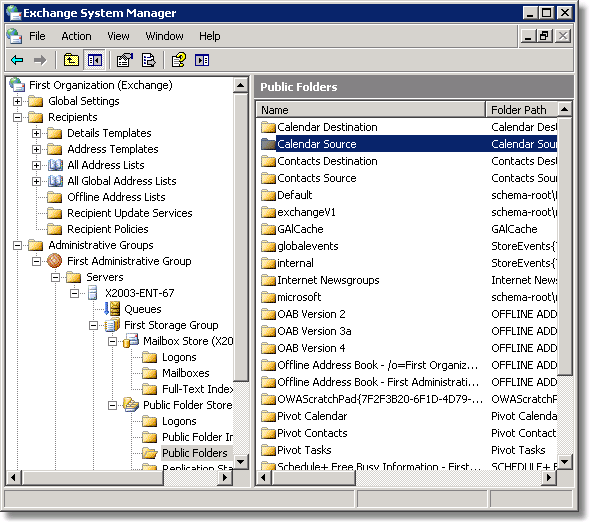This screenshot has width=591, height=524.
Task: Click the Export List toolbar icon
Action: click(x=149, y=60)
